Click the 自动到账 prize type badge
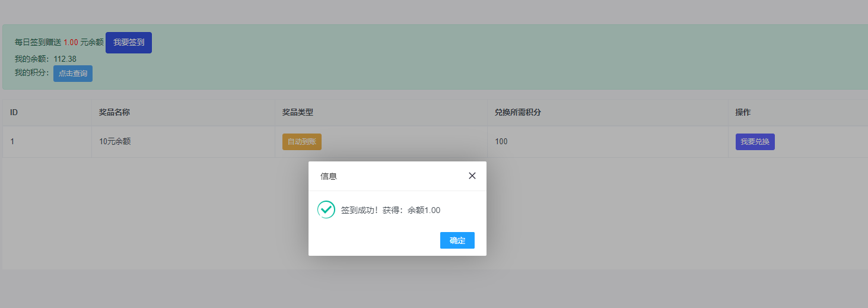868x308 pixels. click(301, 142)
